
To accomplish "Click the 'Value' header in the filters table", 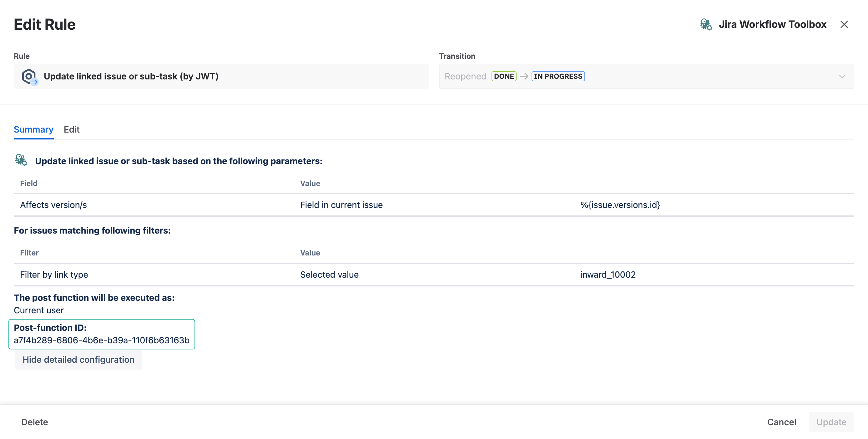I will click(310, 253).
